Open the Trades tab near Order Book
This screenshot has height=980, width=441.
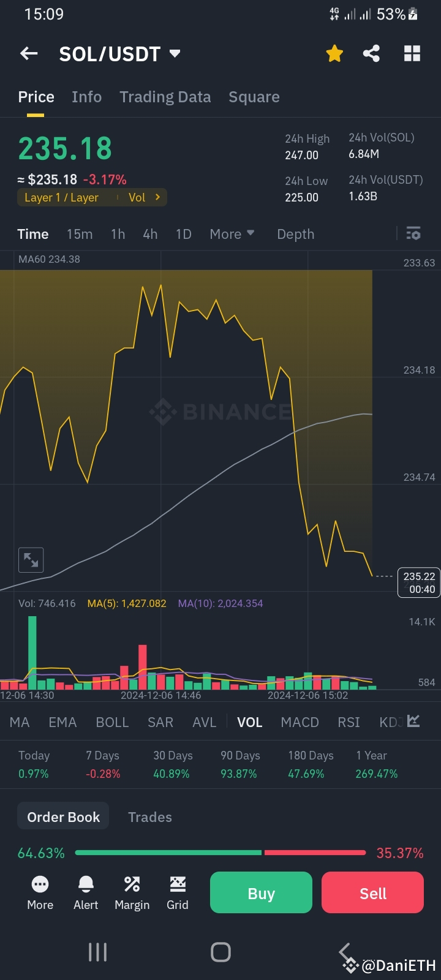[149, 816]
